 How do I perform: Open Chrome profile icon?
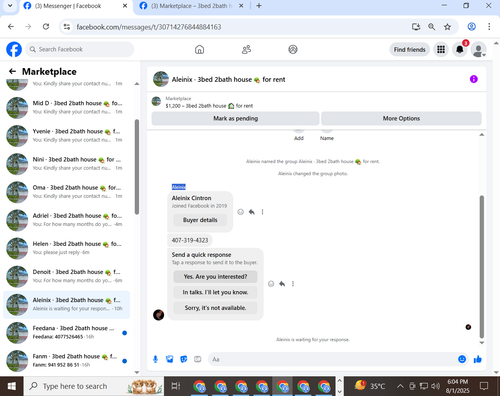tap(471, 27)
